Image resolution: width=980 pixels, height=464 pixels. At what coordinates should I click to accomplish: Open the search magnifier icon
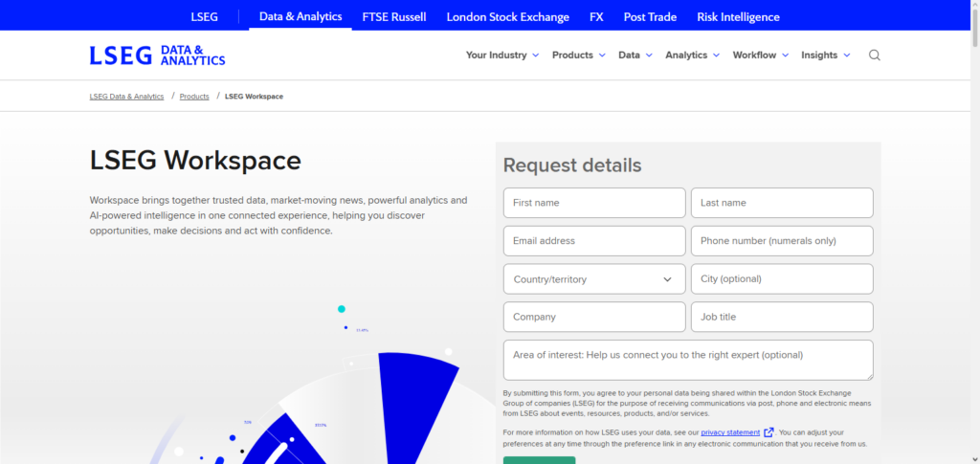click(x=875, y=55)
